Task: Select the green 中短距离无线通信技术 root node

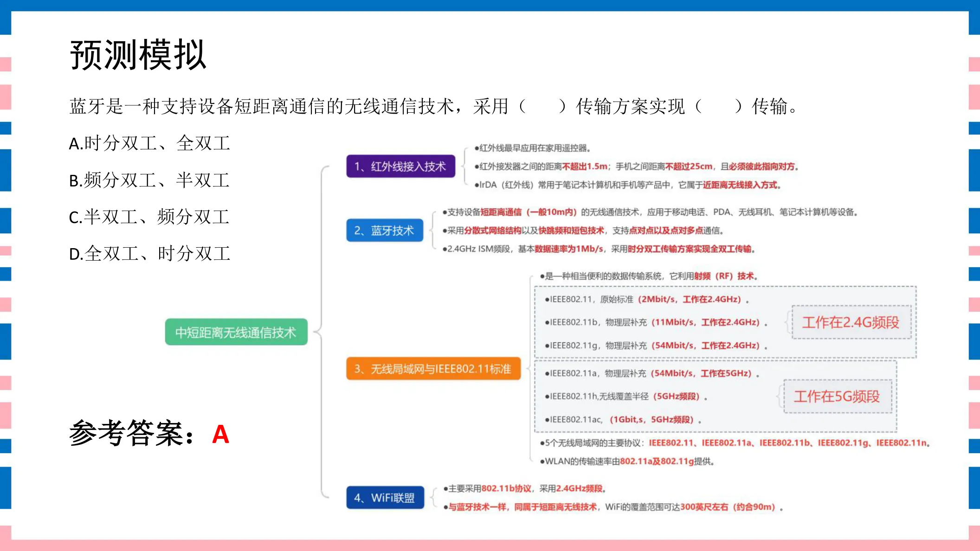Action: coord(236,332)
